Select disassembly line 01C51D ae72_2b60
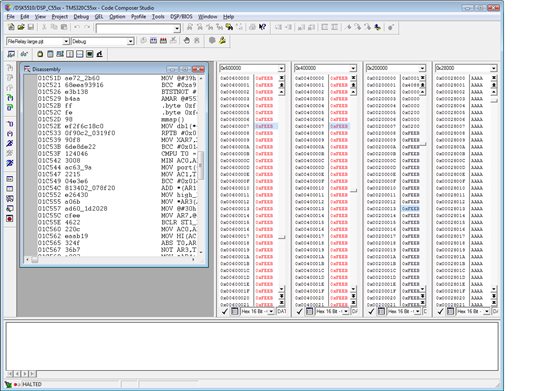The image size is (550, 391). (x=118, y=78)
